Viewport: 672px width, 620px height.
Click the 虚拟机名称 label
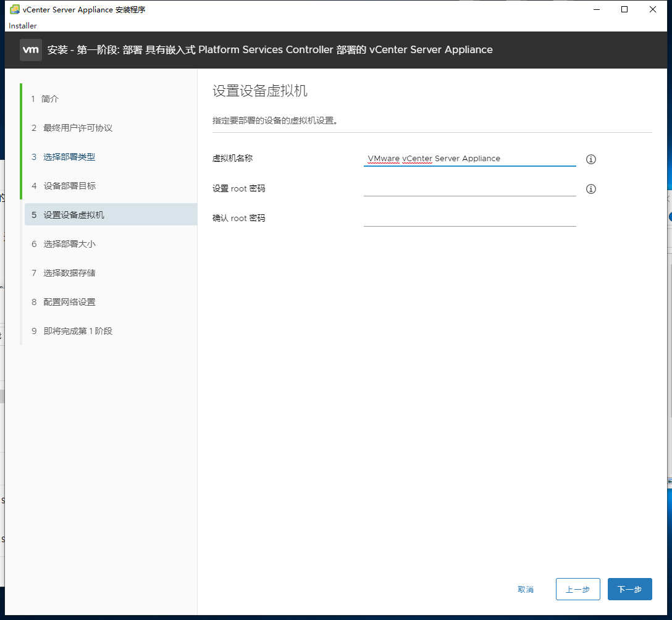tap(232, 159)
